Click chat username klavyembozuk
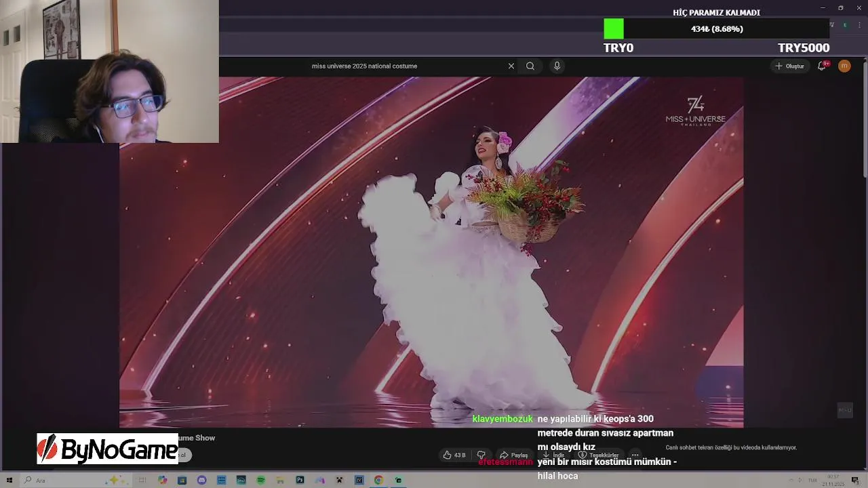This screenshot has height=488, width=868. (502, 419)
